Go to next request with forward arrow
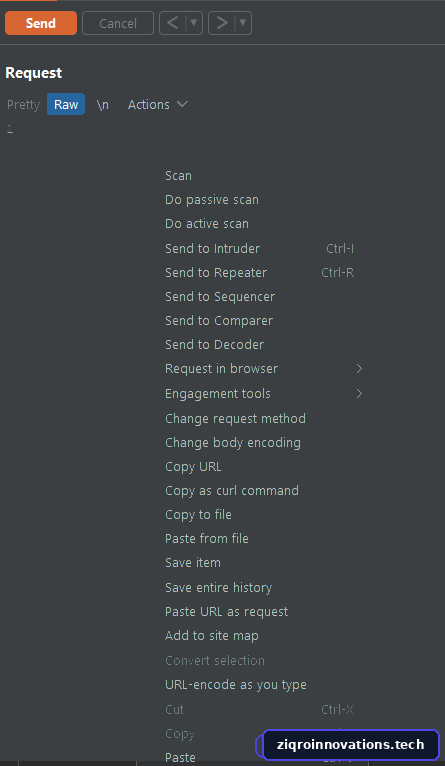 tap(222, 23)
